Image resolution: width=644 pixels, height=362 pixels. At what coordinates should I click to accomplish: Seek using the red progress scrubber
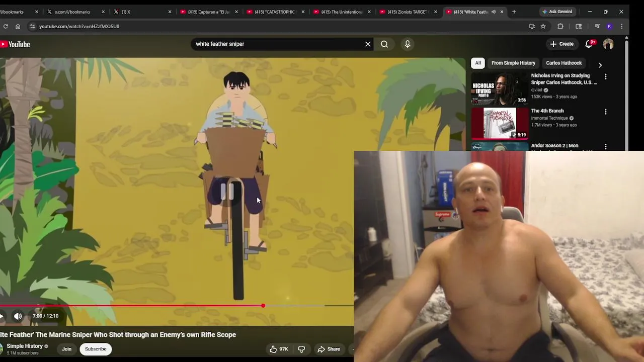click(x=263, y=306)
